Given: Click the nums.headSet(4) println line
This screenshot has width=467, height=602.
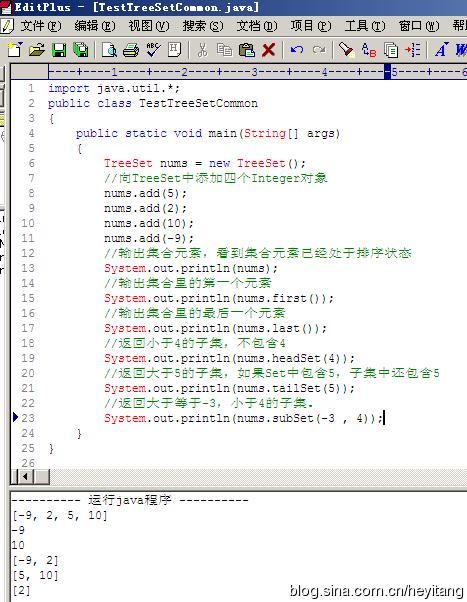Looking at the screenshot, I should [229, 358].
